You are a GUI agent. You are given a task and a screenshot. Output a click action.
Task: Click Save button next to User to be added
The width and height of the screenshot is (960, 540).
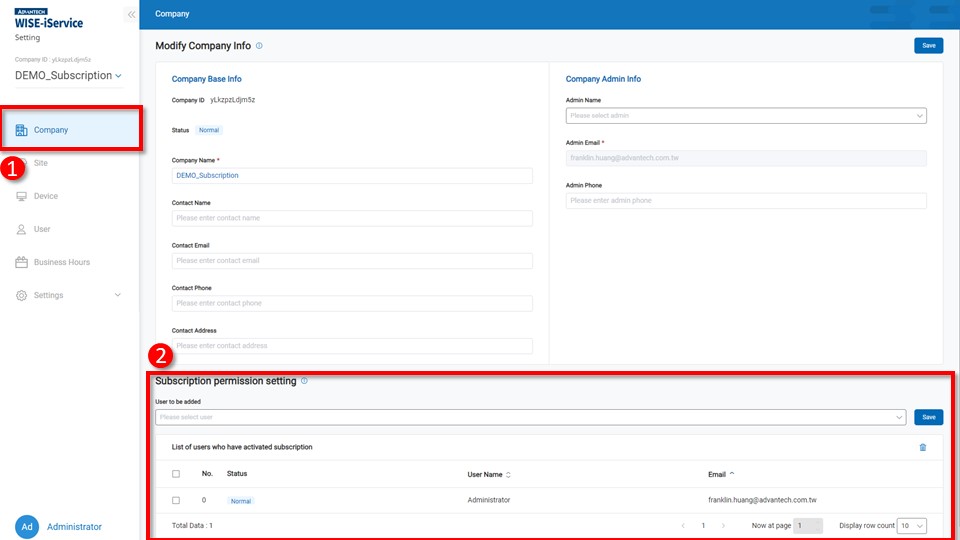928,417
